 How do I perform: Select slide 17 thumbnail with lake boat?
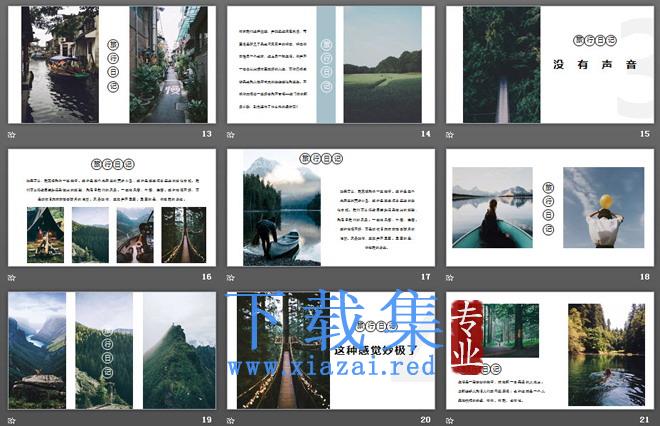coord(331,208)
